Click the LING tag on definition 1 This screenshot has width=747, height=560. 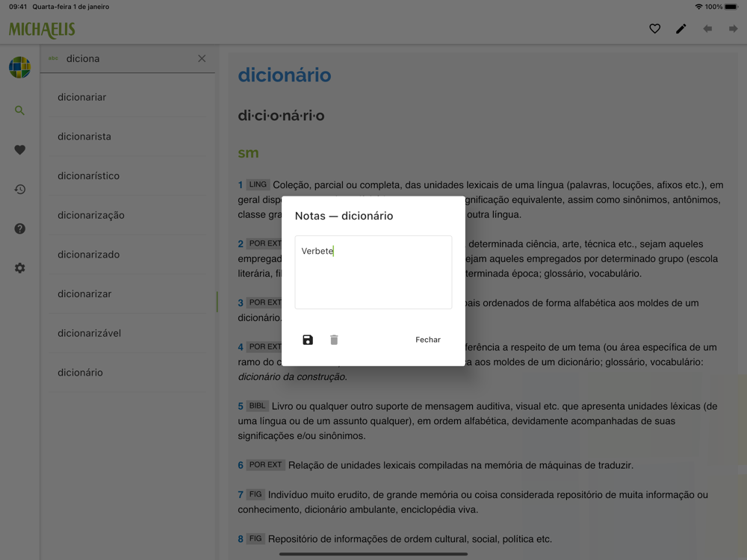(258, 184)
